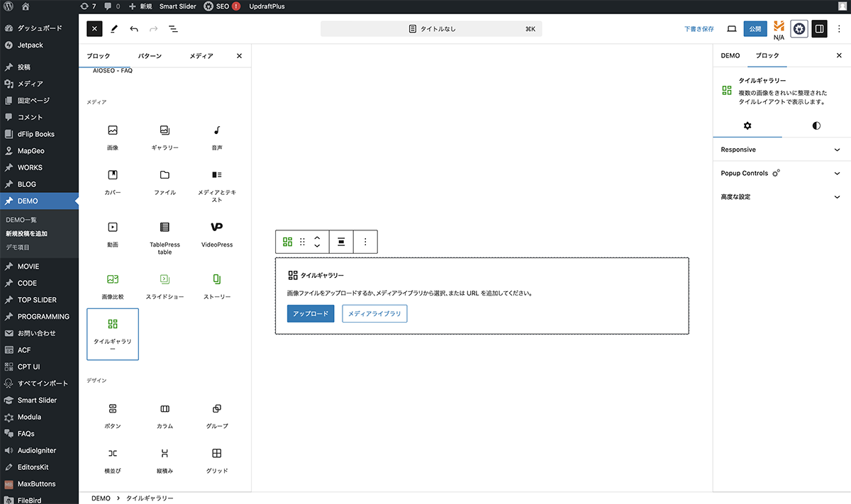Click the Undo arrow in toolbar
The image size is (851, 504).
pos(134,29)
